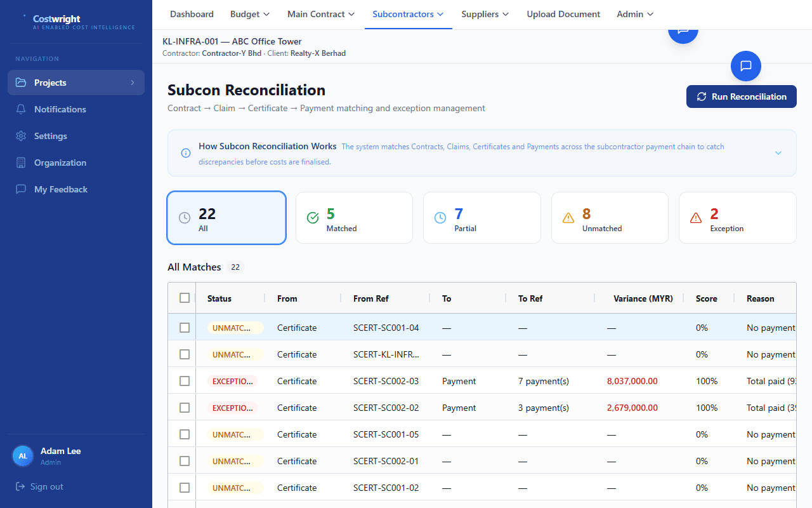
Task: Click the variance value 2,679,000.00
Action: tap(632, 408)
